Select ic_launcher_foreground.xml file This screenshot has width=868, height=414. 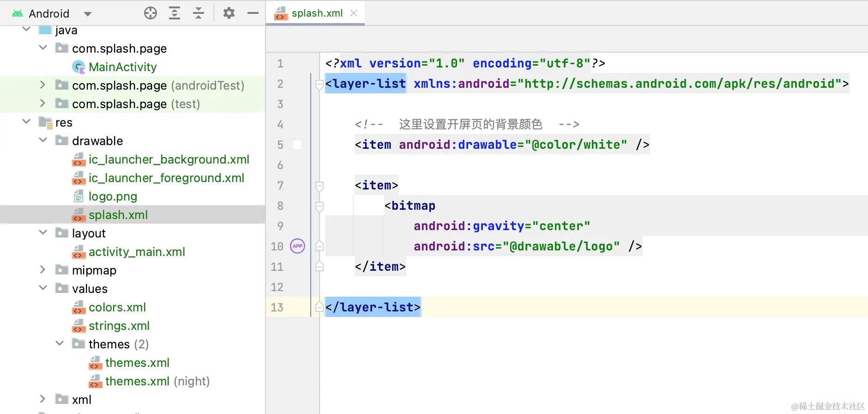pyautogui.click(x=166, y=178)
